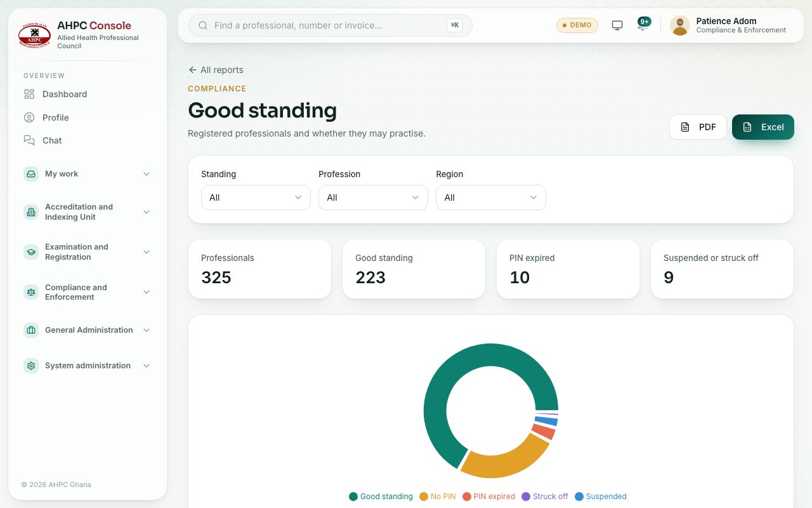Toggle the Struck off legend entry
The width and height of the screenshot is (812, 508).
pyautogui.click(x=545, y=497)
